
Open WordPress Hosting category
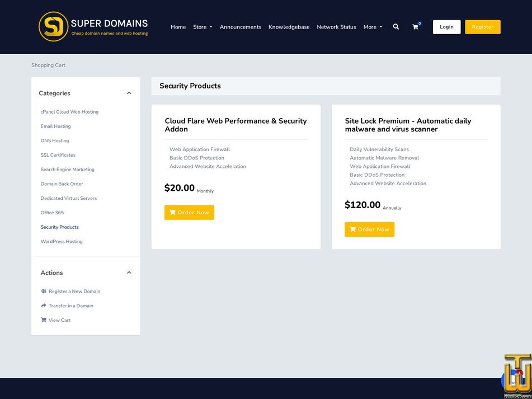pos(62,242)
